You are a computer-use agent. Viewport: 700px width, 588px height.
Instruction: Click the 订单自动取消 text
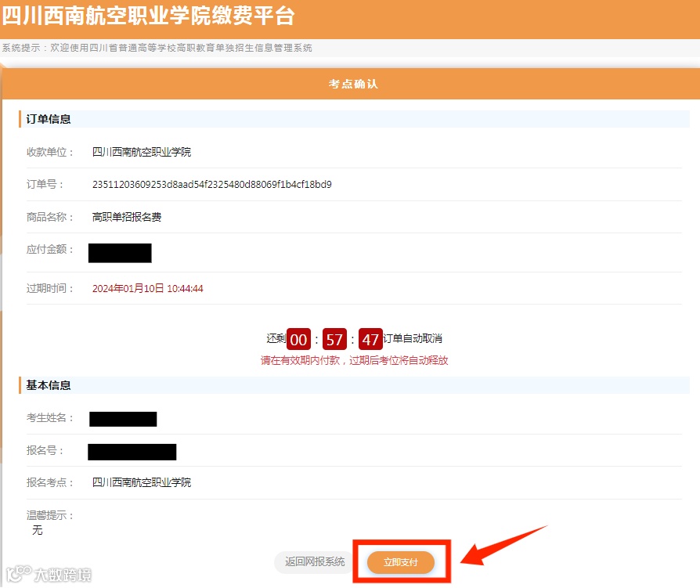point(413,338)
